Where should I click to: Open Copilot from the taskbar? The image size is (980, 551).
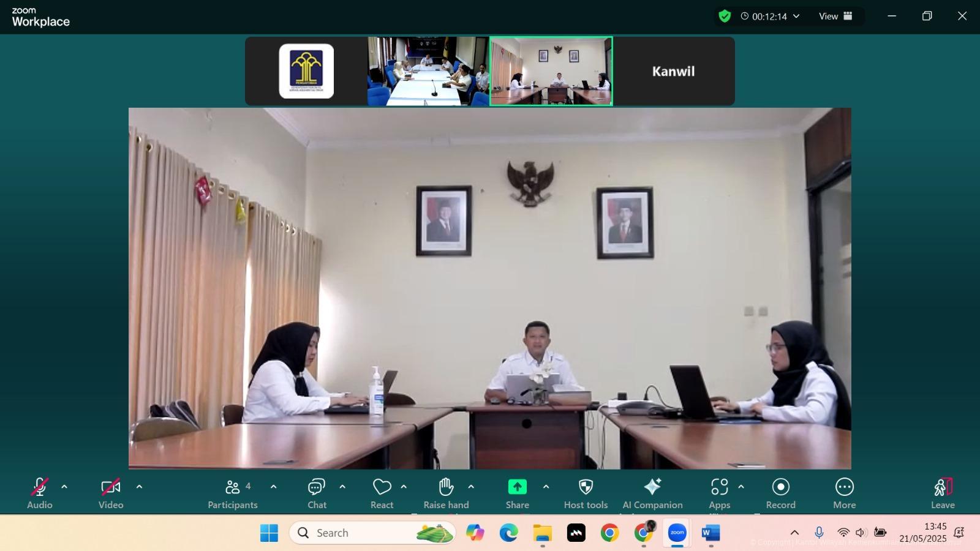[475, 533]
